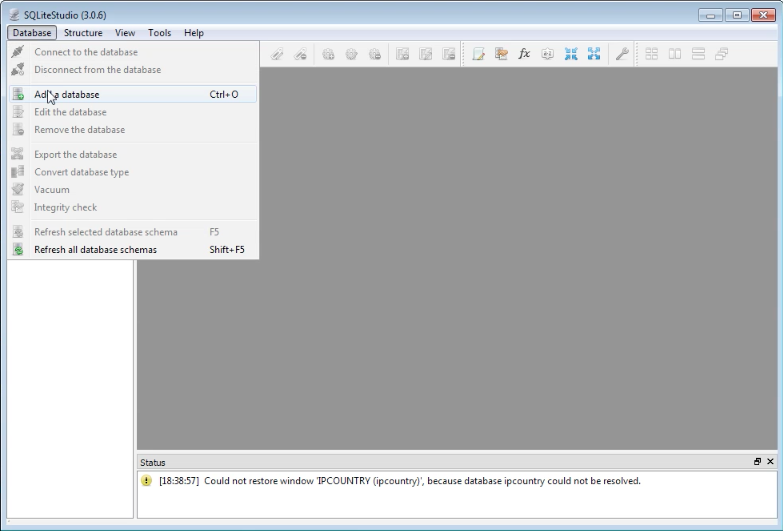Click the greyed Edit trigger toolbar icon
Screen dimensions: 783x531
click(x=351, y=54)
